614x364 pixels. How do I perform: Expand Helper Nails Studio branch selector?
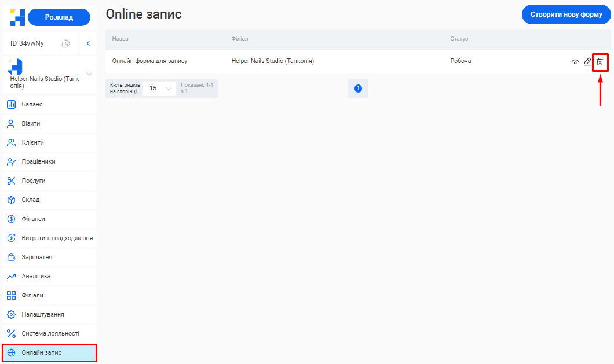coord(89,74)
